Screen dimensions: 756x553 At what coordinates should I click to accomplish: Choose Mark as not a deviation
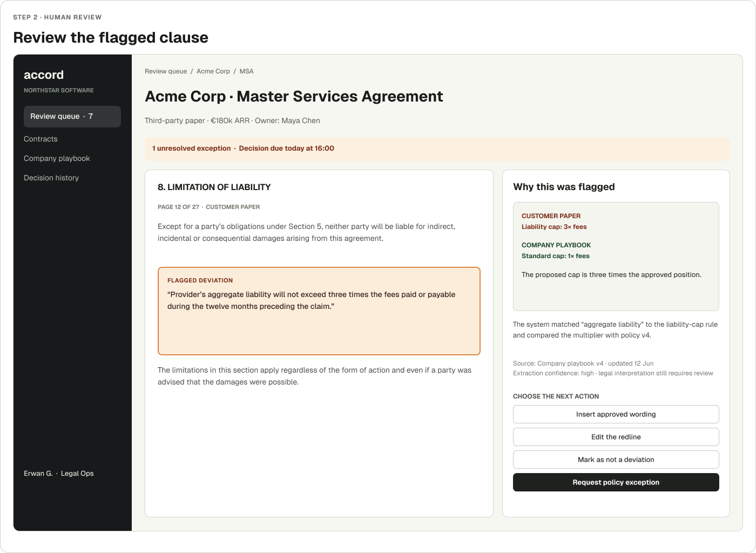coord(616,460)
